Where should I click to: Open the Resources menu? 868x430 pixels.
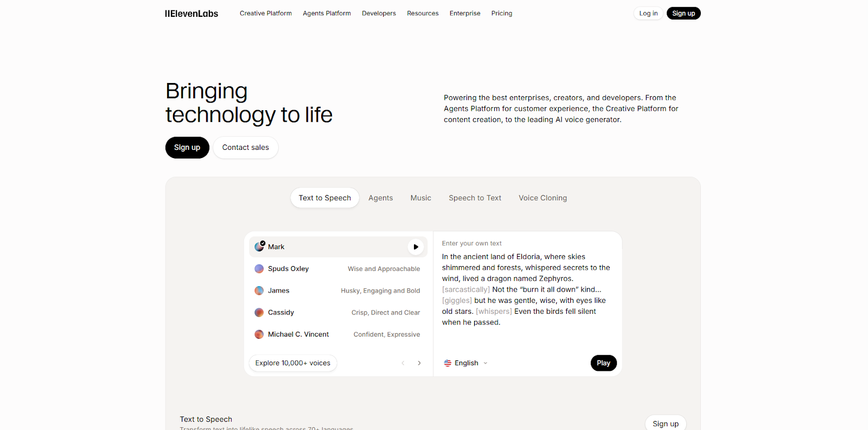[423, 14]
